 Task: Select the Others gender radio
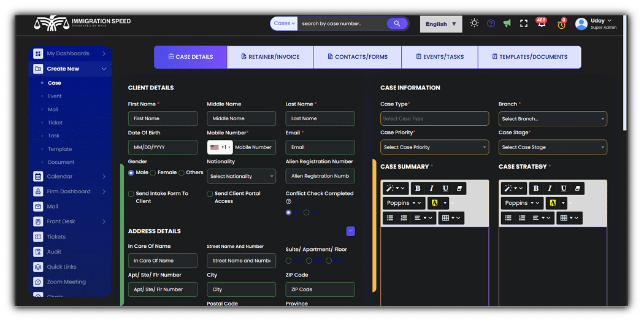[x=182, y=173]
